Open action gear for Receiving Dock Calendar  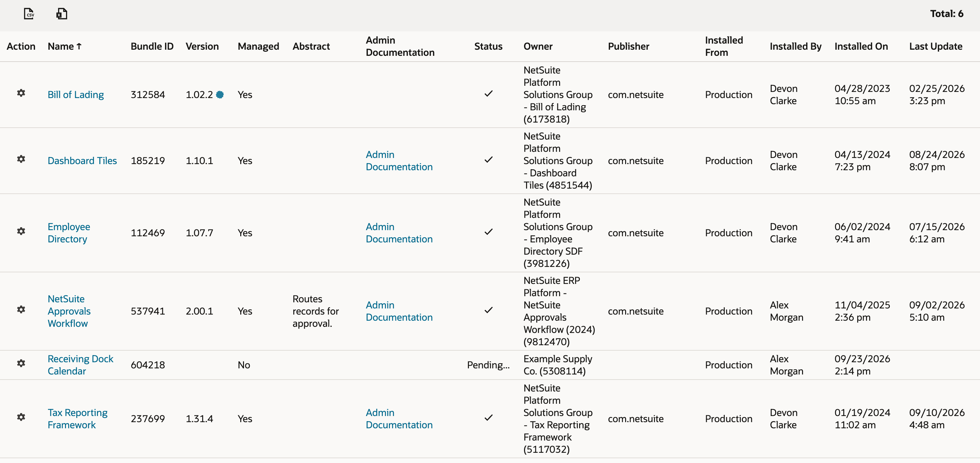[x=21, y=364]
